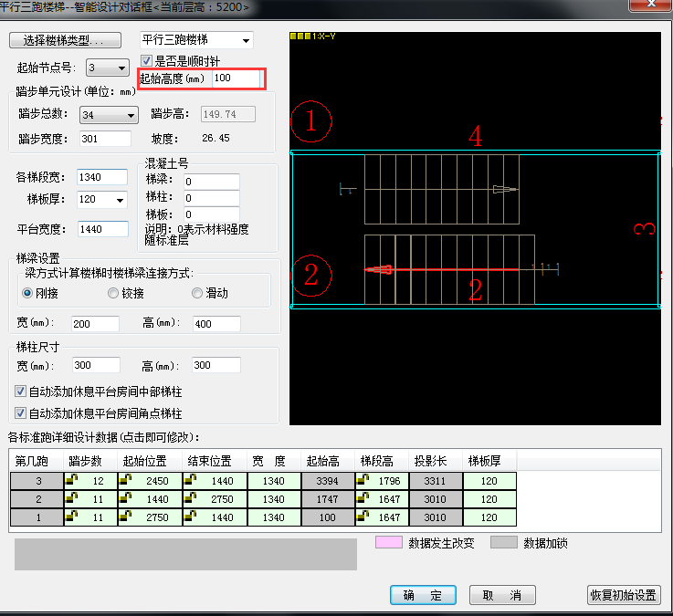Select the 铰接 radio button

click(113, 293)
